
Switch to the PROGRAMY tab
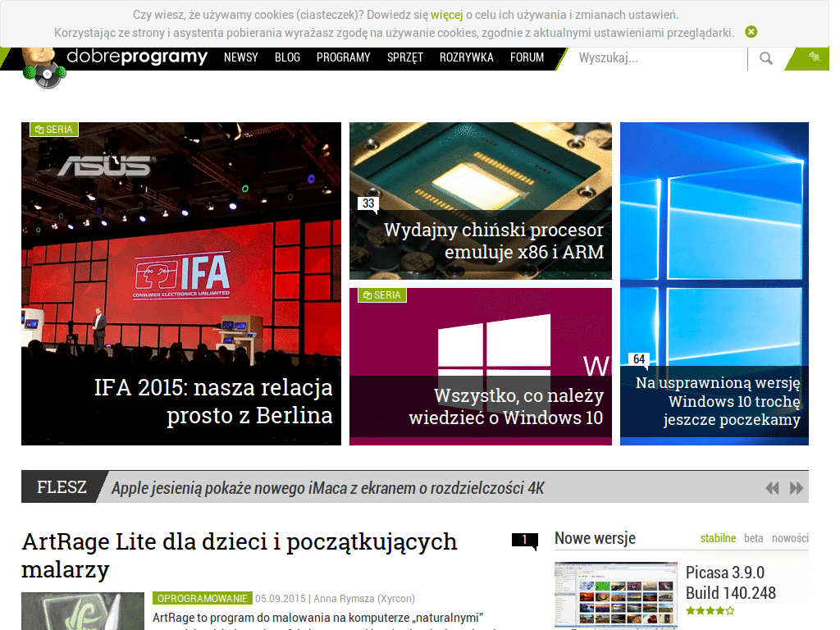pos(343,58)
